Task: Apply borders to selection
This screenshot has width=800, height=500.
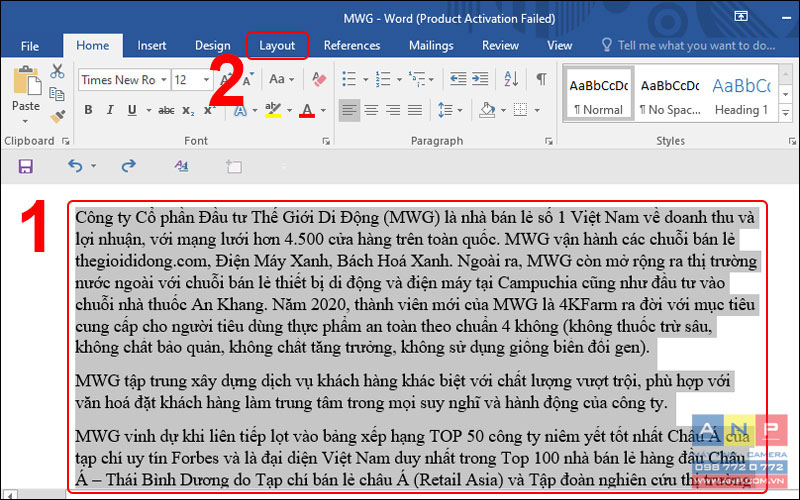Action: 520,110
